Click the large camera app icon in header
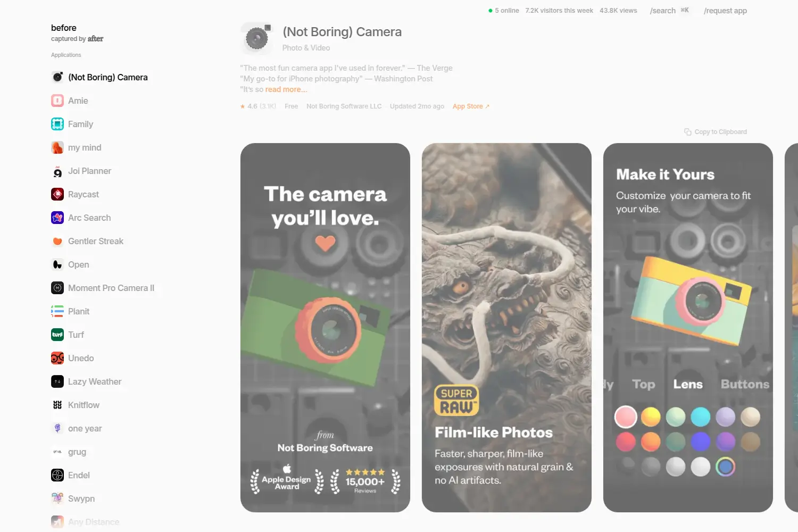The height and width of the screenshot is (532, 798). [257, 38]
